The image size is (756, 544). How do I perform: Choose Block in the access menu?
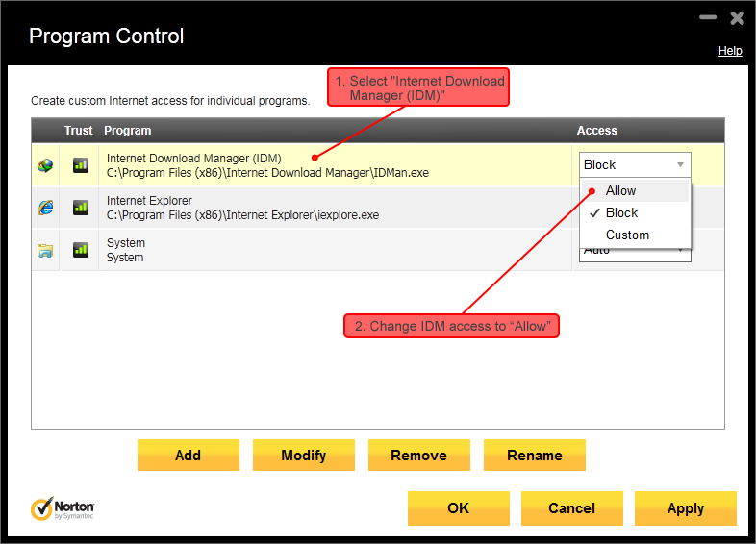pyautogui.click(x=636, y=213)
